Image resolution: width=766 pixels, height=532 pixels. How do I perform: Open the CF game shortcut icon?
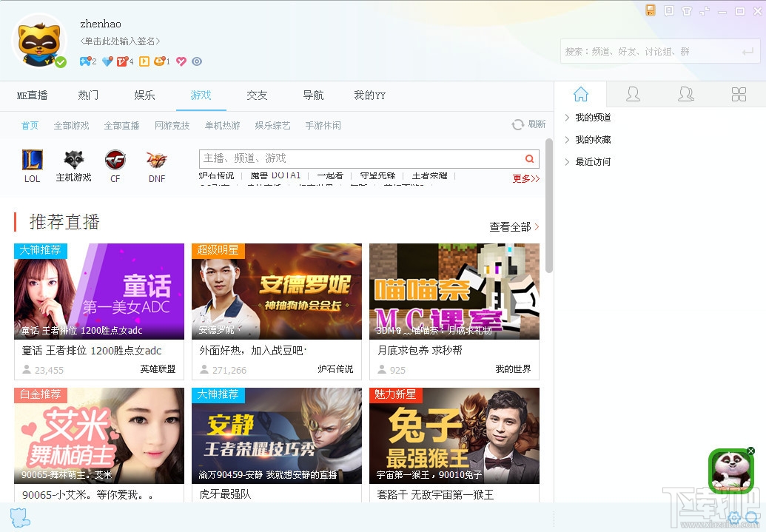click(x=115, y=161)
